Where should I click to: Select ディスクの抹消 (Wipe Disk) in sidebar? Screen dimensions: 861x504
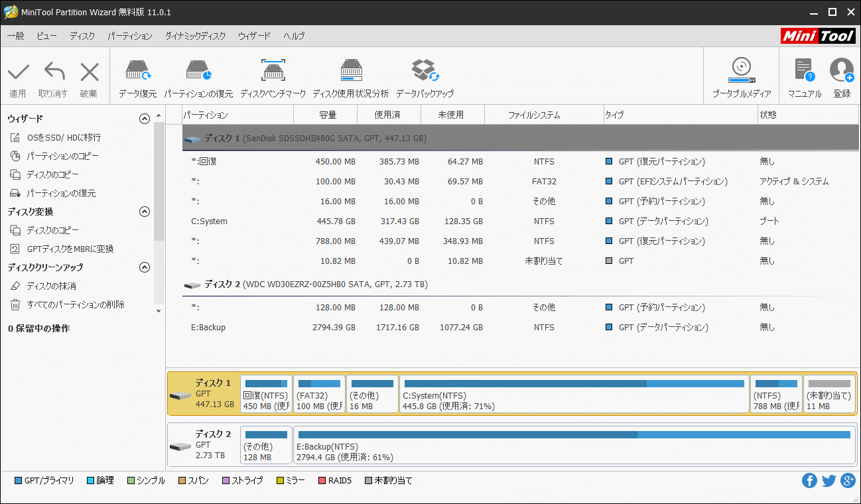click(51, 286)
